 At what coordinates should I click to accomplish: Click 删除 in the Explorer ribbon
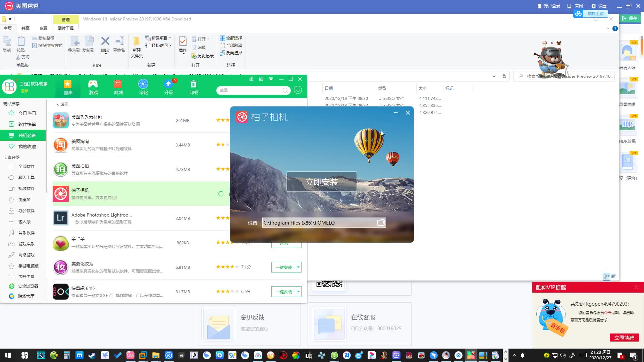105,45
